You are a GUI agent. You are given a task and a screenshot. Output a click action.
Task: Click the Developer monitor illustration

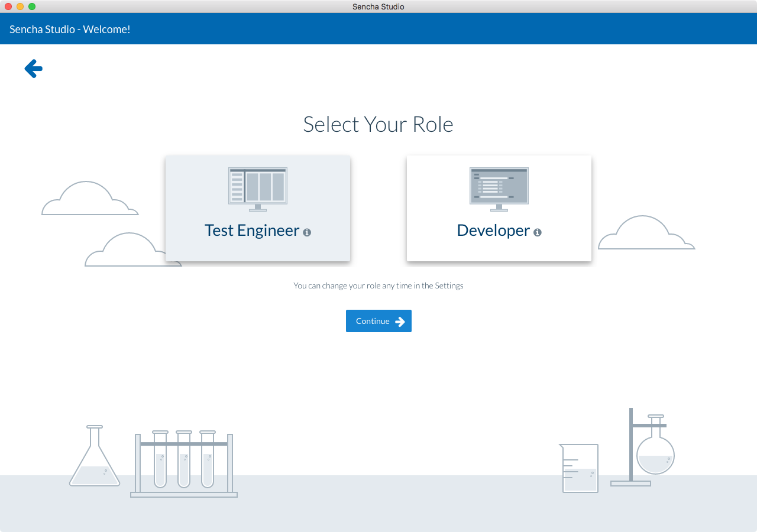[499, 189]
